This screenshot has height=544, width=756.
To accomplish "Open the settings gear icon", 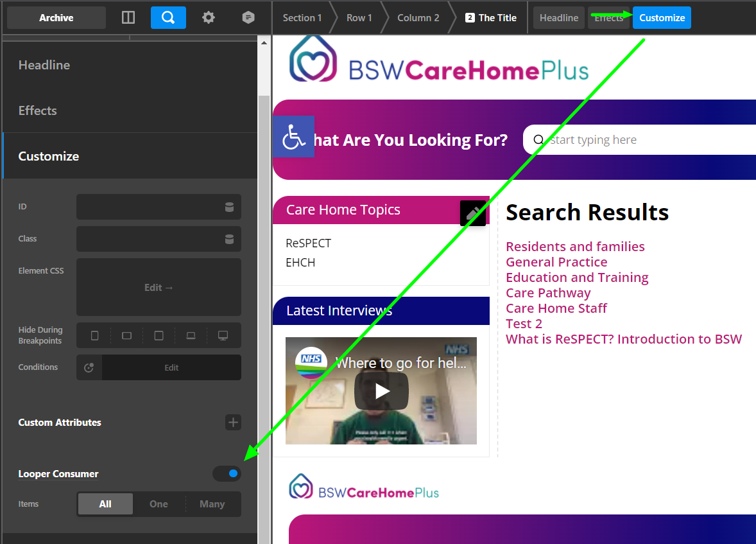I will tap(209, 18).
